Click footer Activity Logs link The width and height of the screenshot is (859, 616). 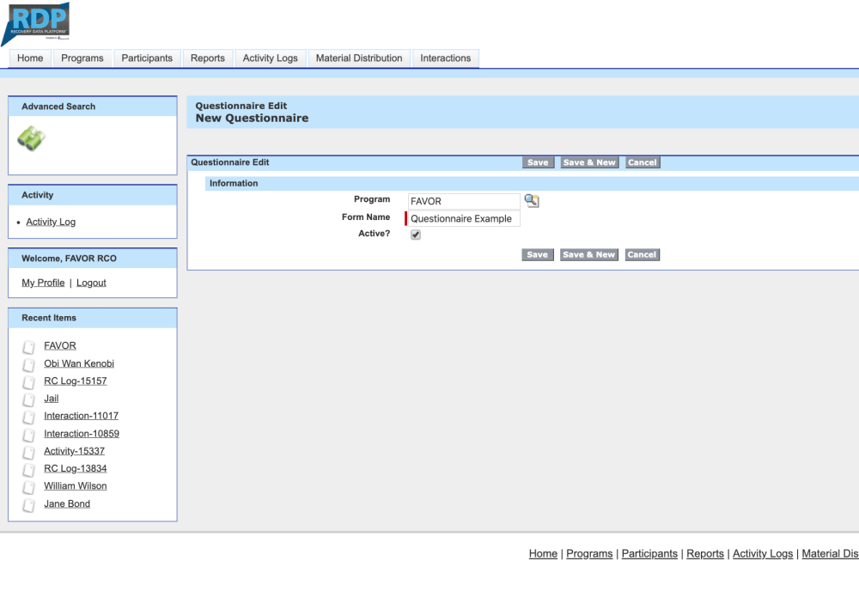click(x=763, y=553)
